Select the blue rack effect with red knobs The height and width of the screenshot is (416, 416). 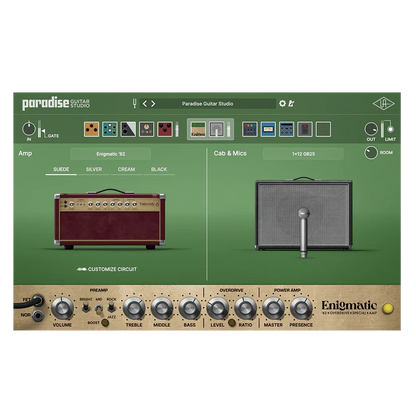(287, 129)
